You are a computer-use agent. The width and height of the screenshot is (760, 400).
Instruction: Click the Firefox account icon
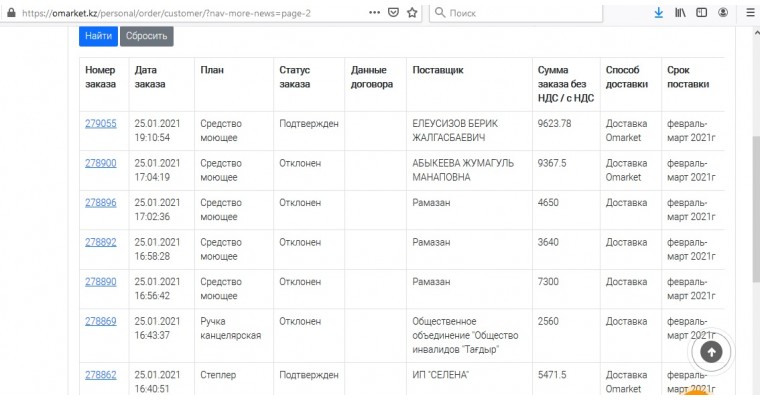723,13
